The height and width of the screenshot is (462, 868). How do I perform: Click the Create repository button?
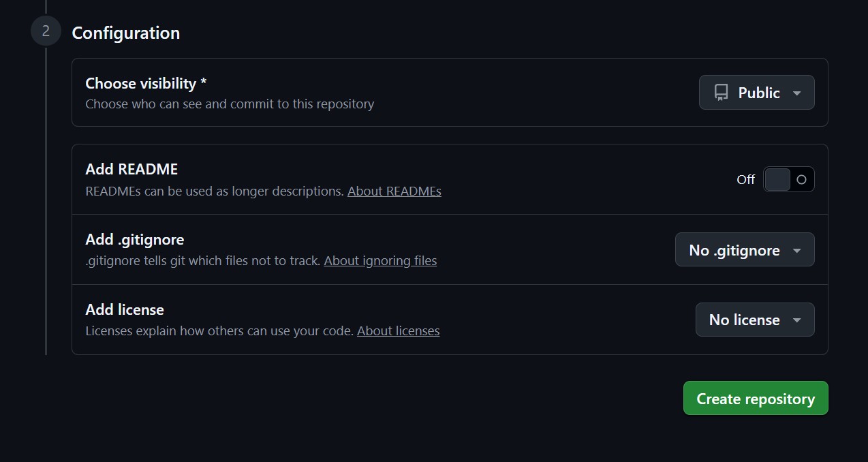tap(755, 398)
